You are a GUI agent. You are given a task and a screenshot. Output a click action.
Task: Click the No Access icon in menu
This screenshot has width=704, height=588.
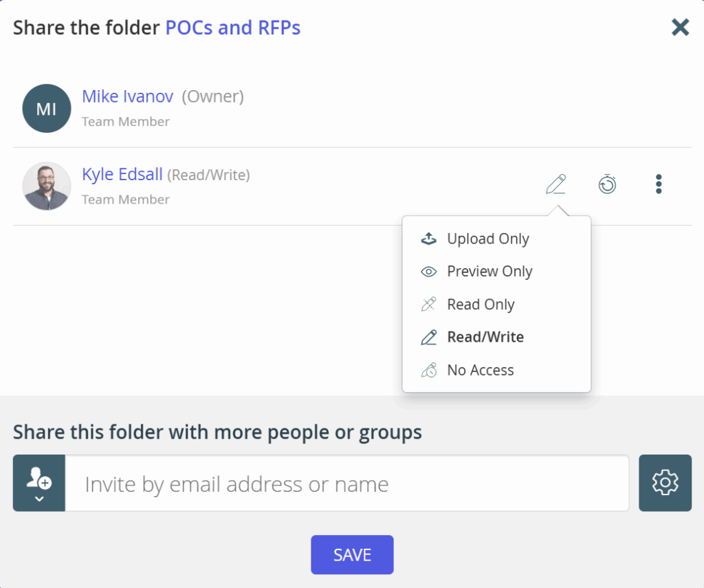pos(429,370)
